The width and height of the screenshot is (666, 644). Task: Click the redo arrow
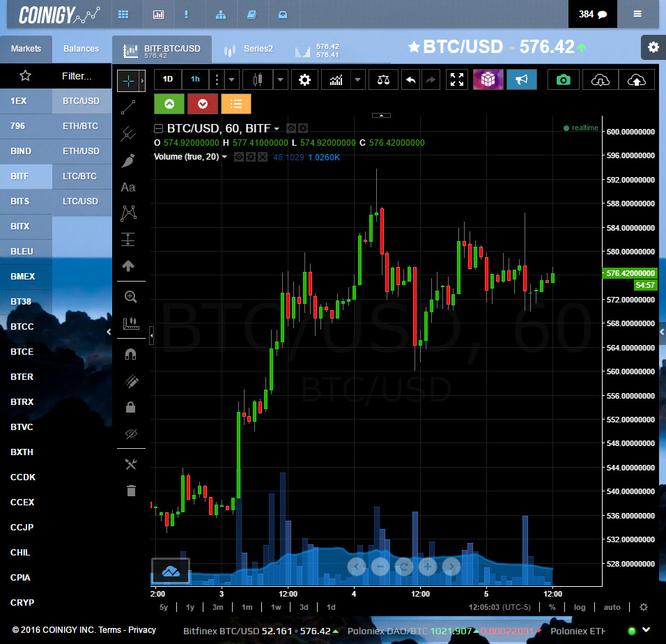pos(431,80)
